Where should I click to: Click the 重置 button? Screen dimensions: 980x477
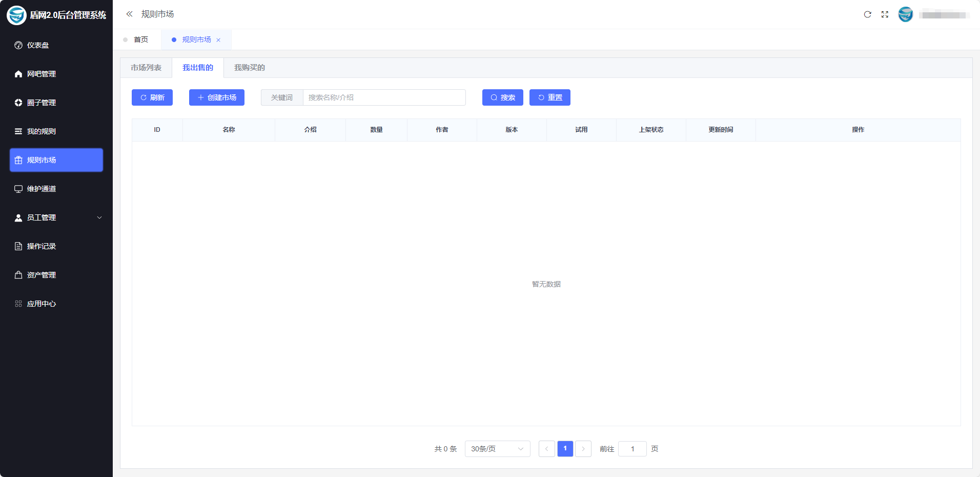click(549, 97)
